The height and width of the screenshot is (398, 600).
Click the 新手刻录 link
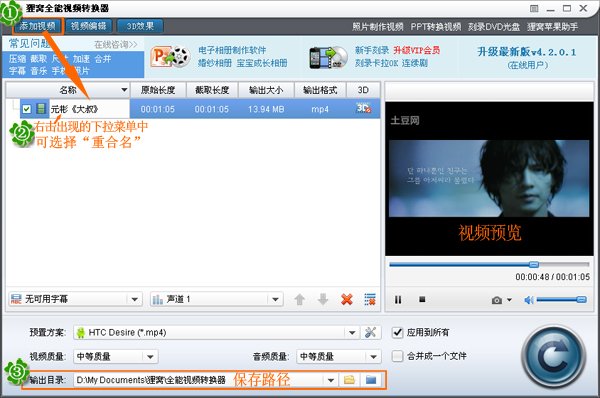pyautogui.click(x=372, y=50)
